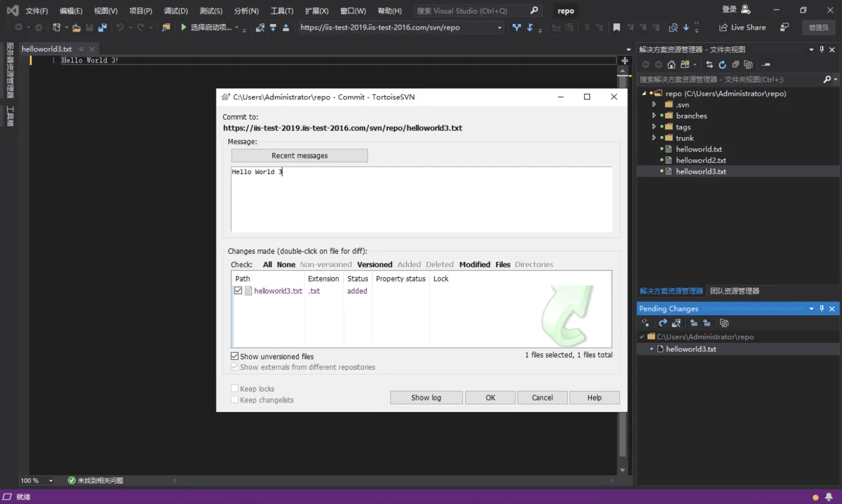The width and height of the screenshot is (842, 504).
Task: Click Collapse All icon in Solution Explorer
Action: pyautogui.click(x=735, y=64)
